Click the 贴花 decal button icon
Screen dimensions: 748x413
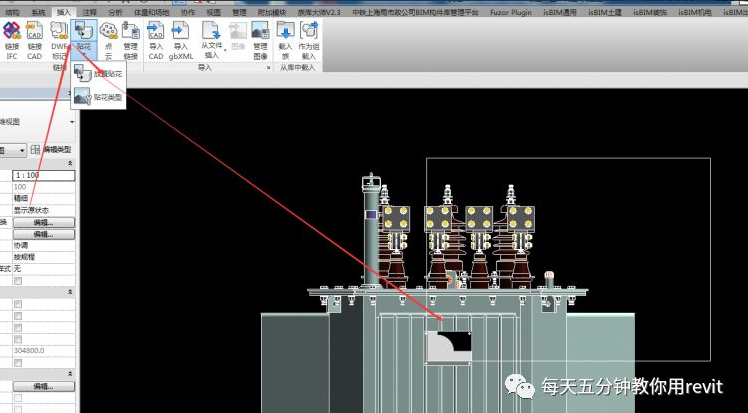click(83, 31)
